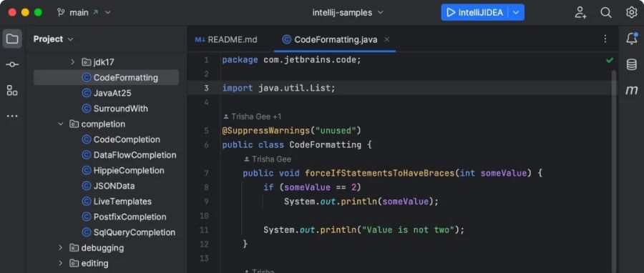
Task: Run the IntelliJIDEA configuration
Action: pyautogui.click(x=475, y=12)
